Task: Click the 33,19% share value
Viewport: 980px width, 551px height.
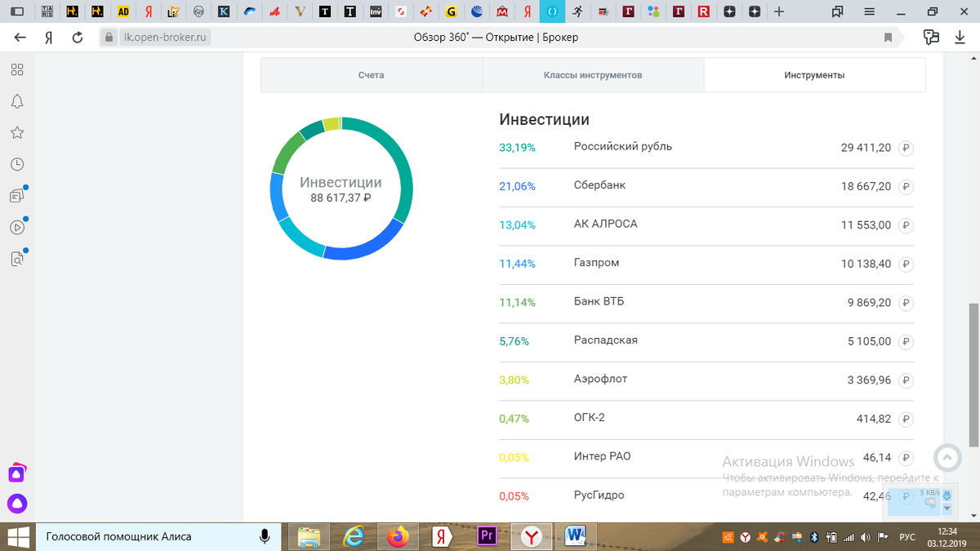Action: tap(517, 148)
